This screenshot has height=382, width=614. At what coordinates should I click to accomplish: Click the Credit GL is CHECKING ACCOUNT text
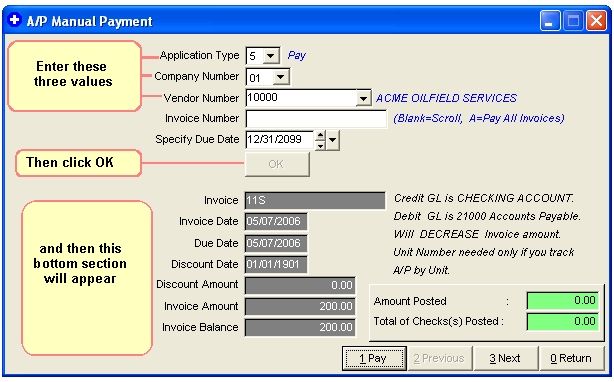(484, 198)
